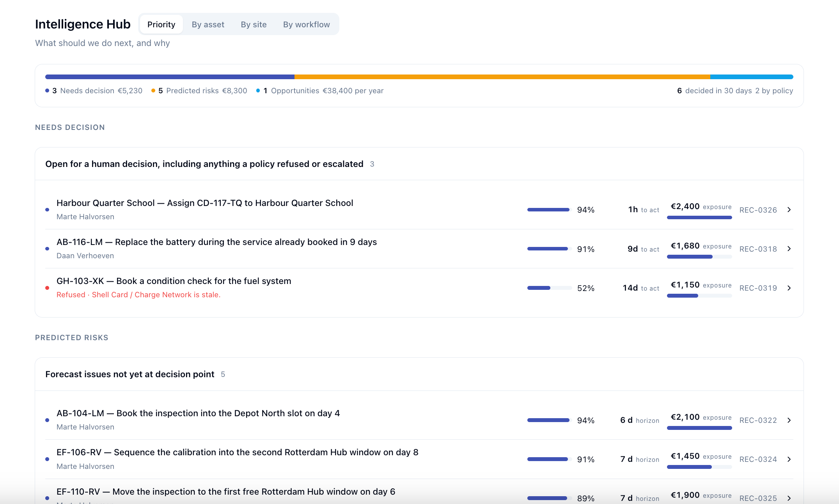Switch to By workflow tab
Image resolution: width=839 pixels, height=504 pixels.
[306, 24]
